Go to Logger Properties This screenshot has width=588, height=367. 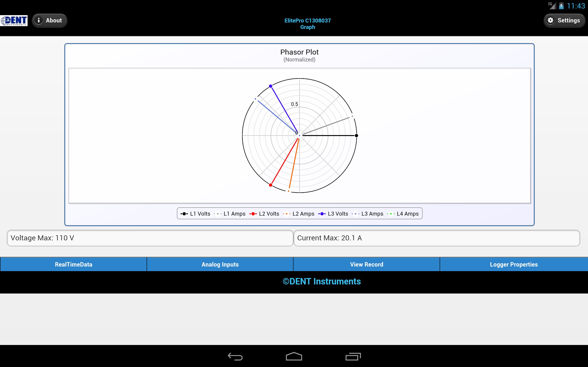point(514,264)
